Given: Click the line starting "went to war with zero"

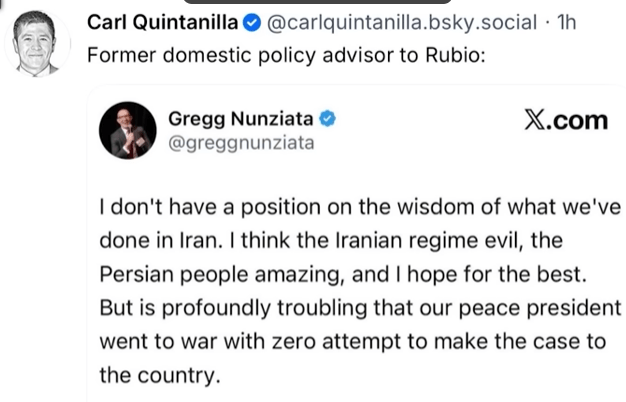Looking at the screenshot, I should pyautogui.click(x=352, y=340).
